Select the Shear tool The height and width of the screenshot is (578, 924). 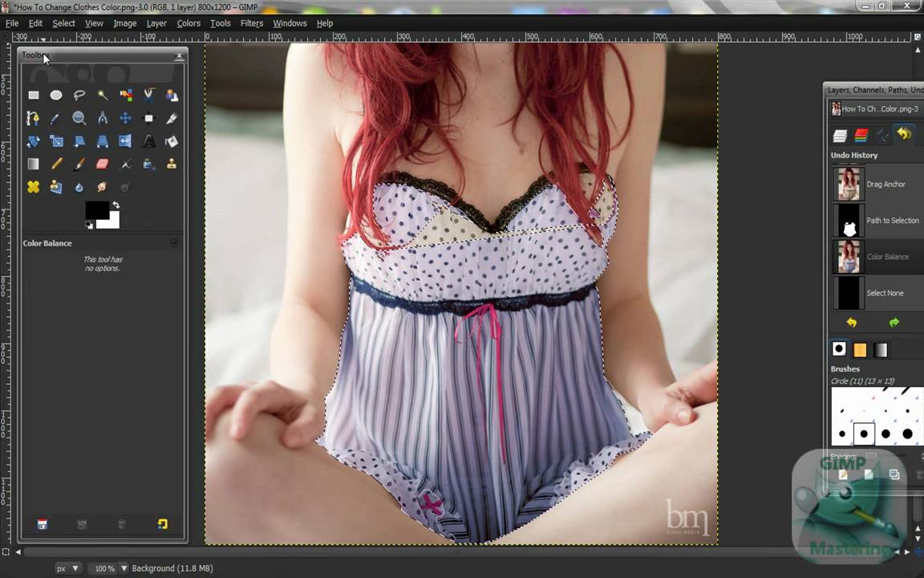(79, 141)
